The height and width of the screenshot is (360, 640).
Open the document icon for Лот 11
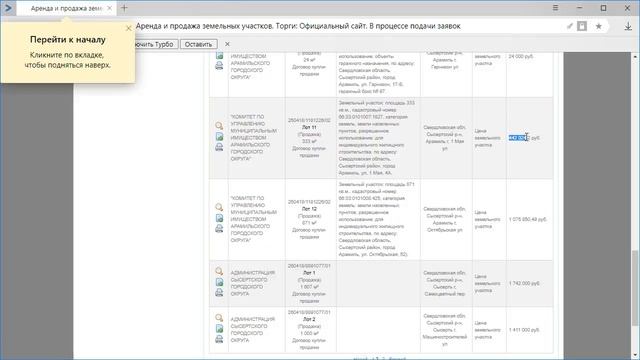219,136
